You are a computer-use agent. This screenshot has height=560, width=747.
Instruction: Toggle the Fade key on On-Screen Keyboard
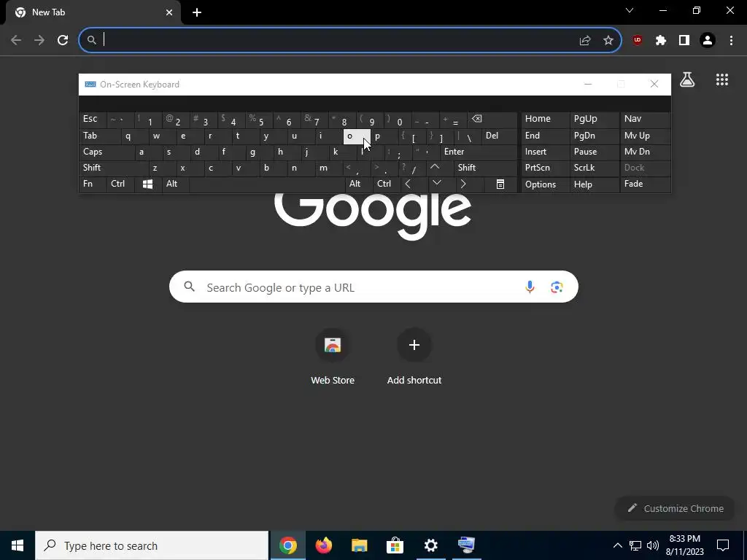point(645,184)
